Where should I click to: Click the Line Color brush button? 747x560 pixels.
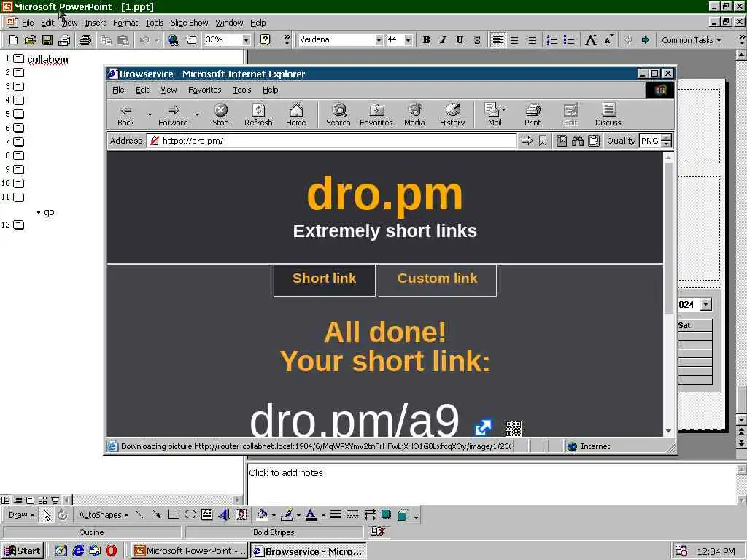(x=286, y=515)
